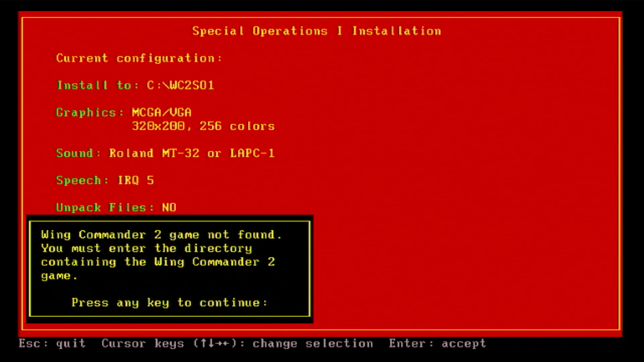
Task: Click the 'Special Operations I Installation' title
Action: [x=316, y=31]
